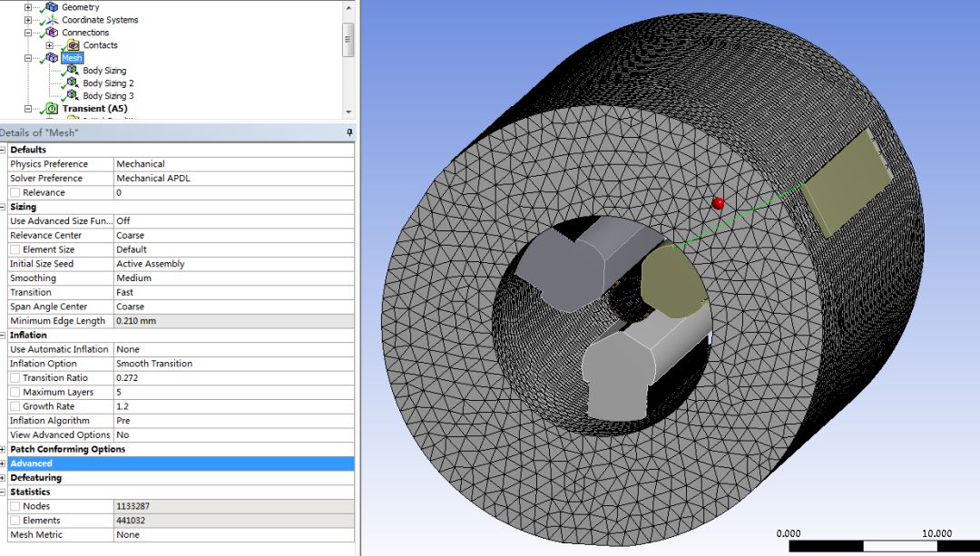
Task: Change the Smoothing value Medium
Action: (x=234, y=278)
